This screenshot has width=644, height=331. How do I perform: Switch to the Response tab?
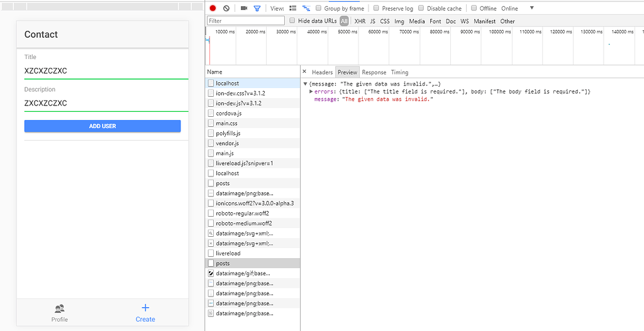(x=374, y=72)
